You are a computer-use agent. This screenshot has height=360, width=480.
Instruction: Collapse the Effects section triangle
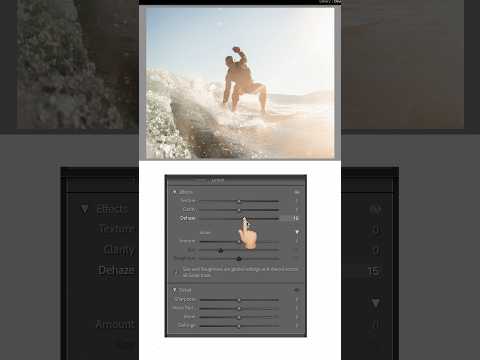[x=174, y=192]
